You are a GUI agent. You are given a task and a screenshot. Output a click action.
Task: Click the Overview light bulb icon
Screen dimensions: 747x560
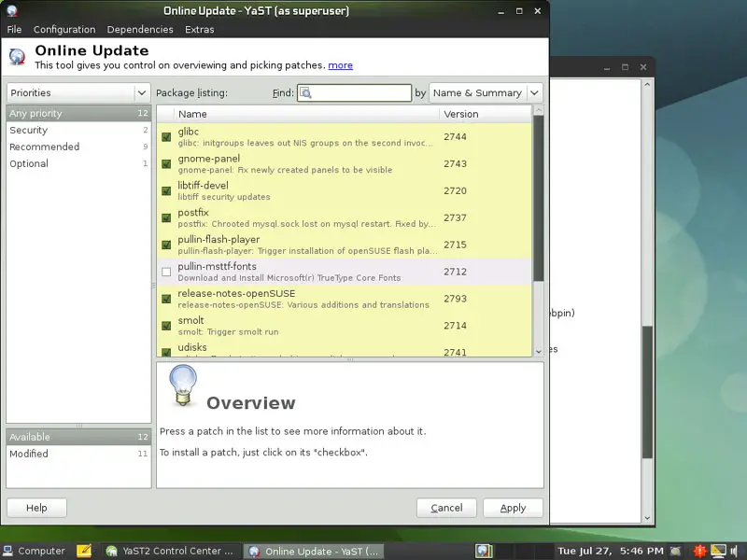coord(183,385)
